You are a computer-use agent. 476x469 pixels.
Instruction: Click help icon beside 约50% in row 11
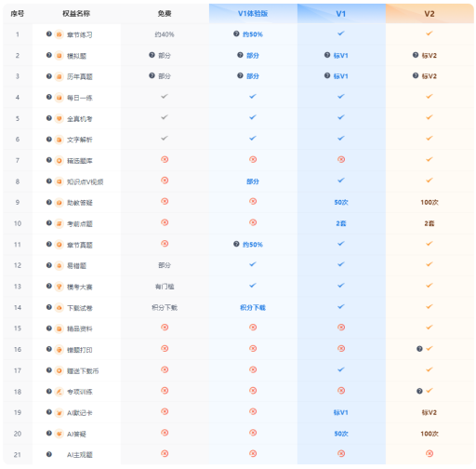click(236, 244)
